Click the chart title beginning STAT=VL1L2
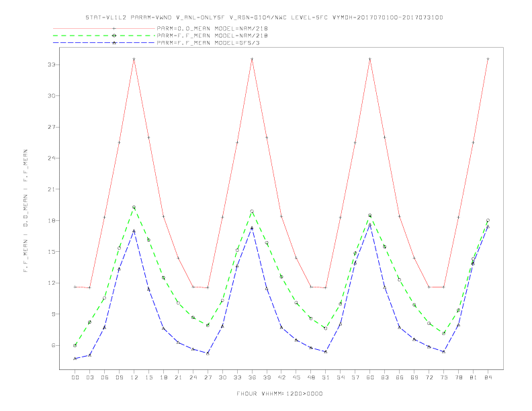This screenshot has height=411, width=532. coord(264,17)
